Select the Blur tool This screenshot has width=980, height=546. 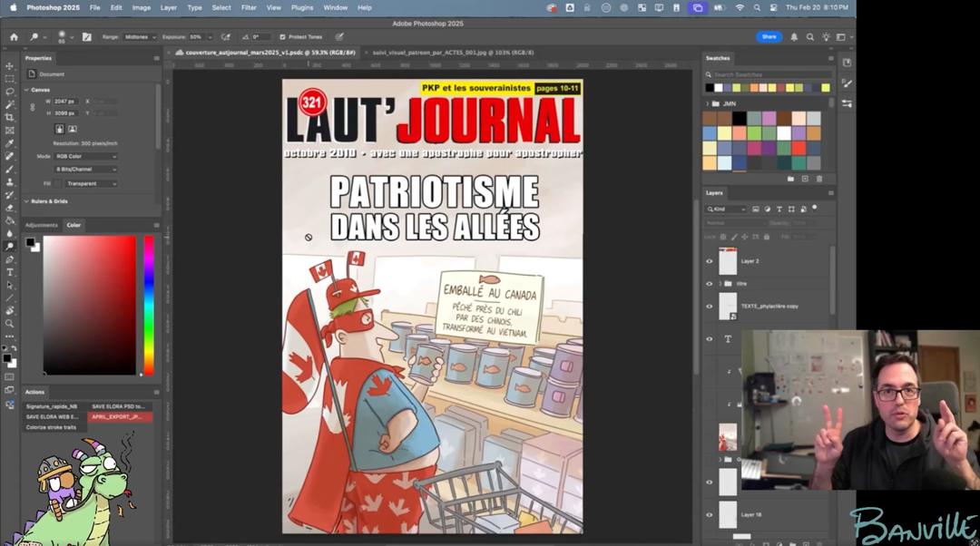pos(9,234)
